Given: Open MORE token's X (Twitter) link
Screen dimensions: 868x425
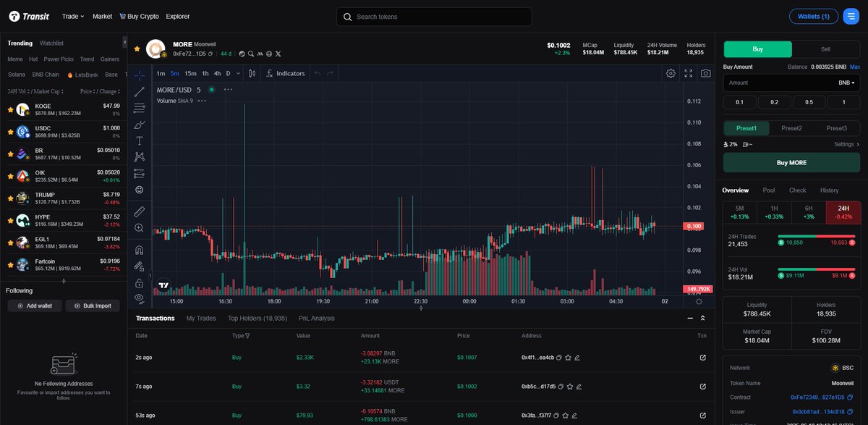Looking at the screenshot, I should point(278,54).
